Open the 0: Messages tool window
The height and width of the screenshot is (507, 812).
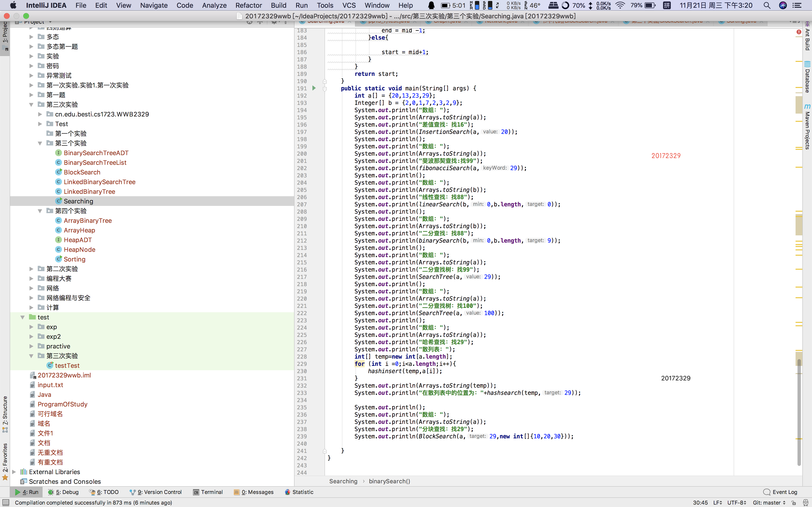tap(254, 492)
